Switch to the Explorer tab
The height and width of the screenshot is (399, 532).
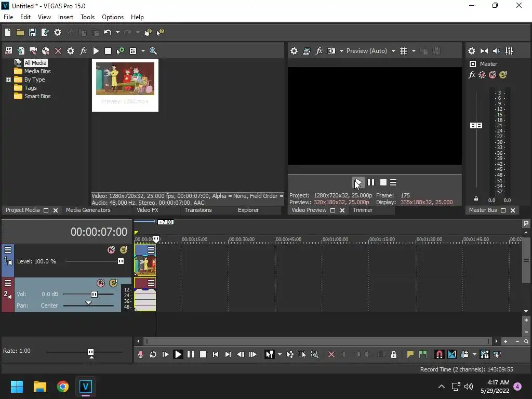point(248,210)
